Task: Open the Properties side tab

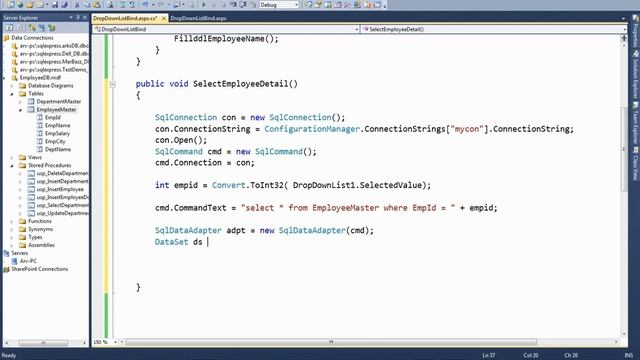Action: click(636, 30)
